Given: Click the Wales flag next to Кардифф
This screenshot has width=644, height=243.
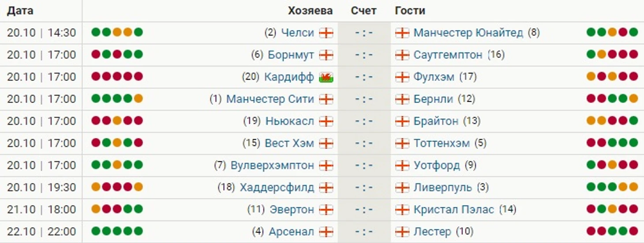Looking at the screenshot, I should click(x=326, y=77).
